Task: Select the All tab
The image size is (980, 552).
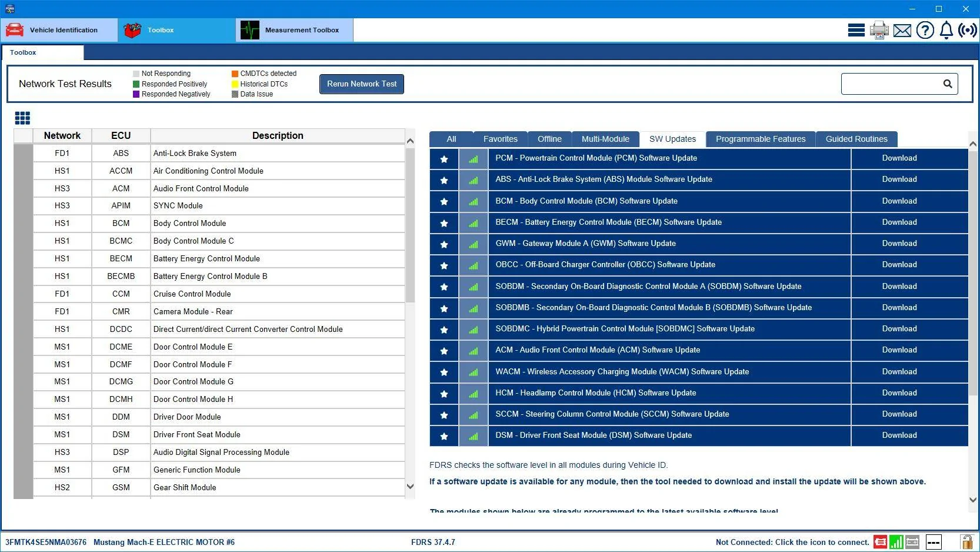Action: 451,139
